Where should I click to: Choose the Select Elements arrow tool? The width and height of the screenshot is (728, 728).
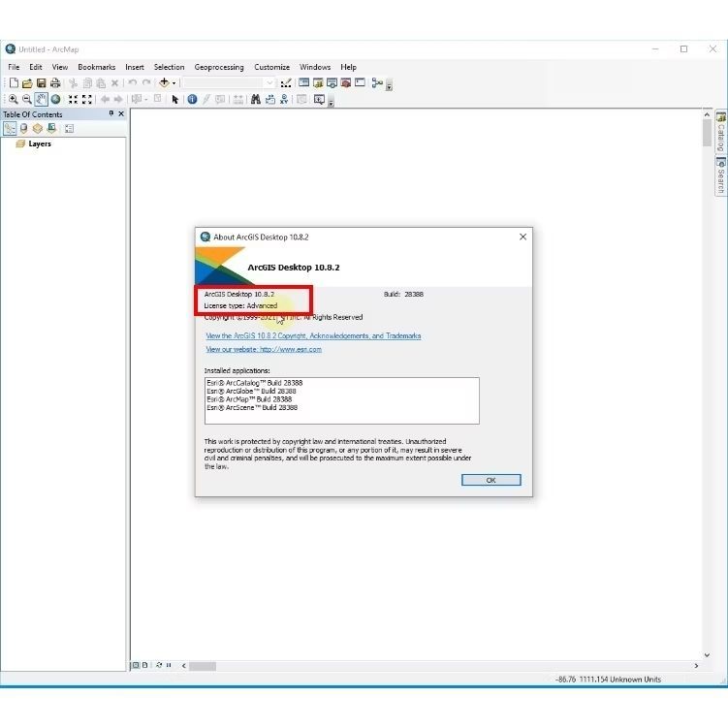(x=175, y=99)
